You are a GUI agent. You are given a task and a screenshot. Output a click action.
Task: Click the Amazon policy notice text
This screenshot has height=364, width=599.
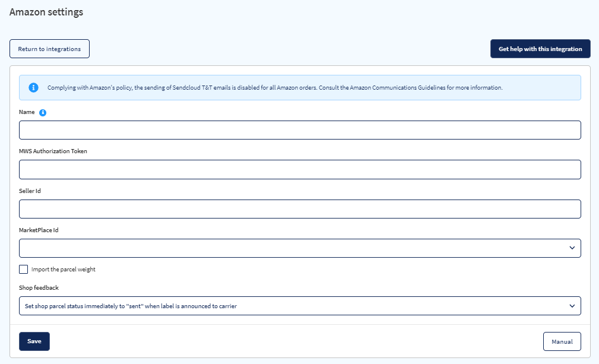[275, 88]
